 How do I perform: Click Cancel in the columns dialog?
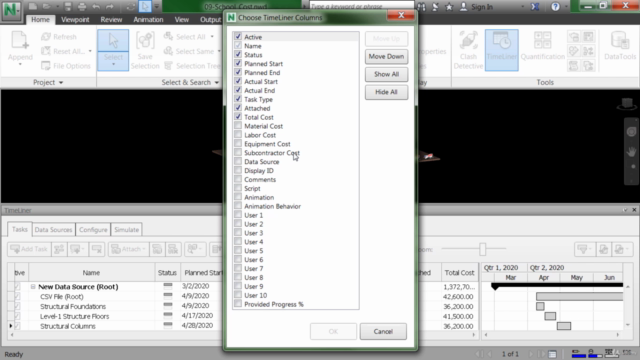383,331
